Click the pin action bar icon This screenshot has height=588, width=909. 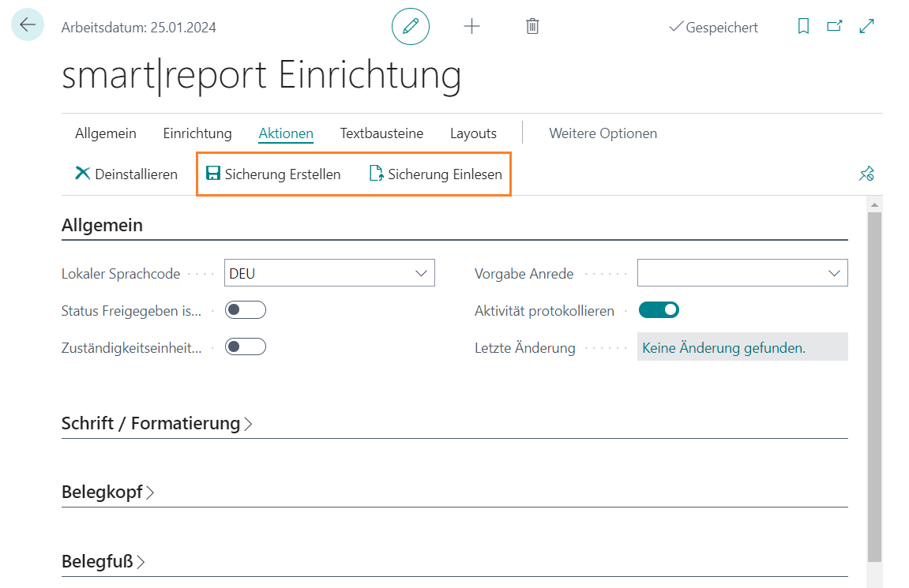pyautogui.click(x=866, y=174)
